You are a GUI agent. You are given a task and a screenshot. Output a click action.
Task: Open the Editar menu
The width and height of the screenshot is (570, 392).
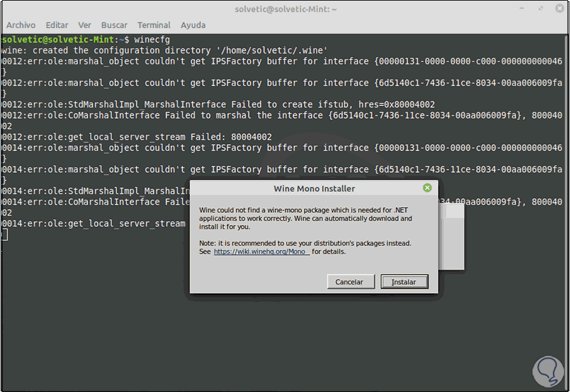tap(57, 25)
